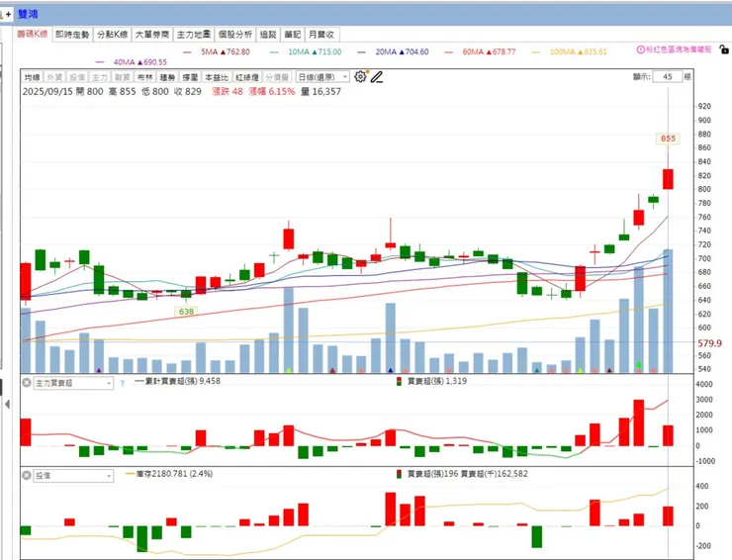
Task: Select the pencil drawing tool
Action: [377, 76]
